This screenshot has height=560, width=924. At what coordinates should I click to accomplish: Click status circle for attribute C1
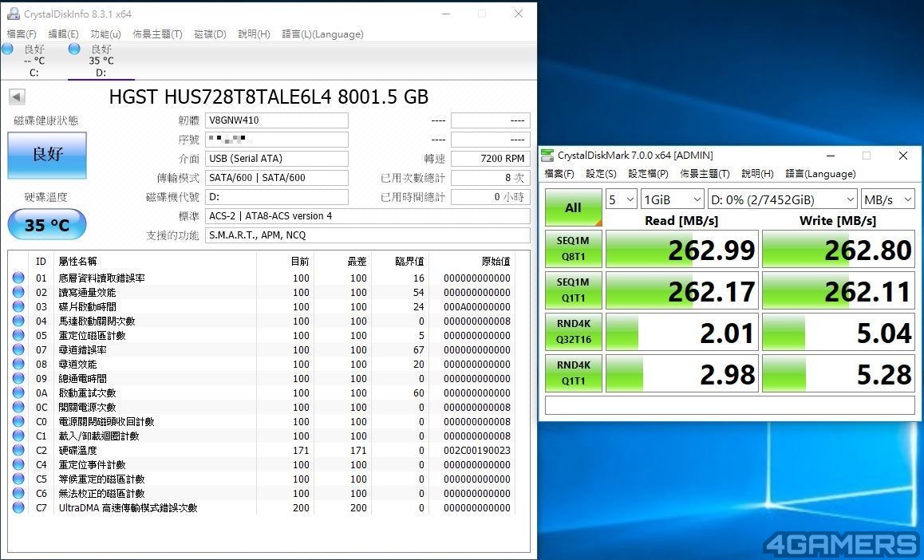point(18,436)
